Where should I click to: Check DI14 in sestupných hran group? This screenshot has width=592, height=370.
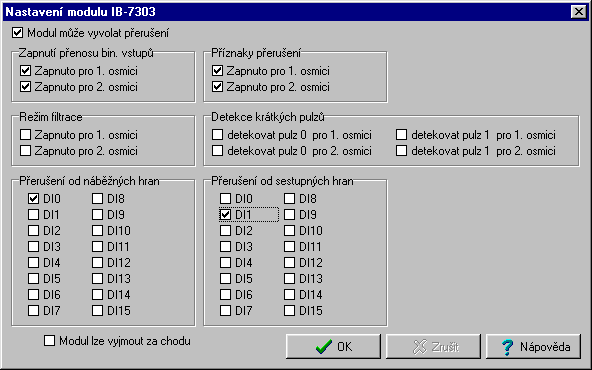click(290, 294)
